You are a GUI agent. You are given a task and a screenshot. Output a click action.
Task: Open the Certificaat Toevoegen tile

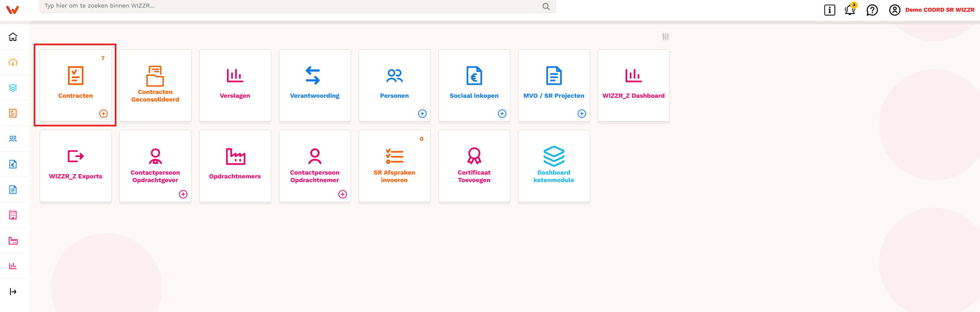474,166
